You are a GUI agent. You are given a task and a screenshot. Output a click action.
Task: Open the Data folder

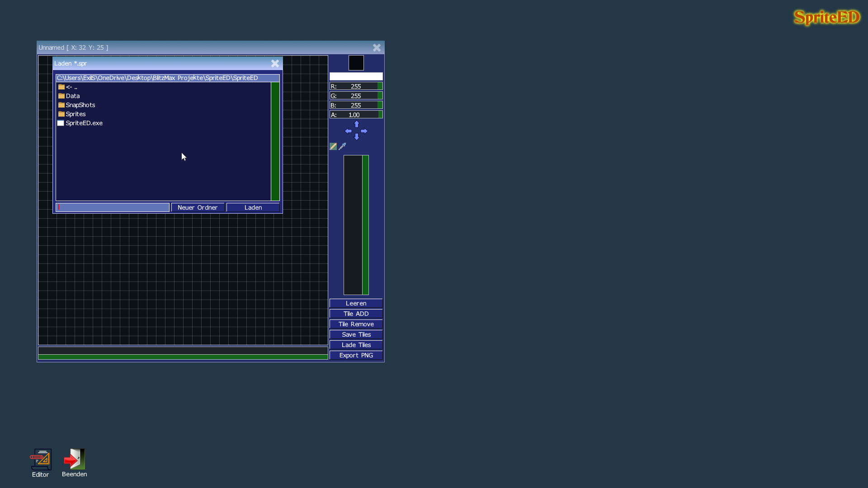72,96
